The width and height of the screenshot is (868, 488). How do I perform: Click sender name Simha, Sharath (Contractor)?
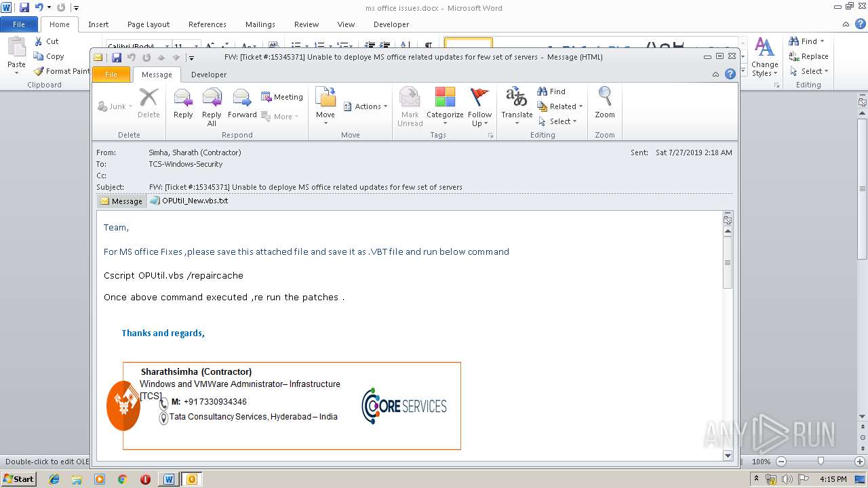coord(195,152)
